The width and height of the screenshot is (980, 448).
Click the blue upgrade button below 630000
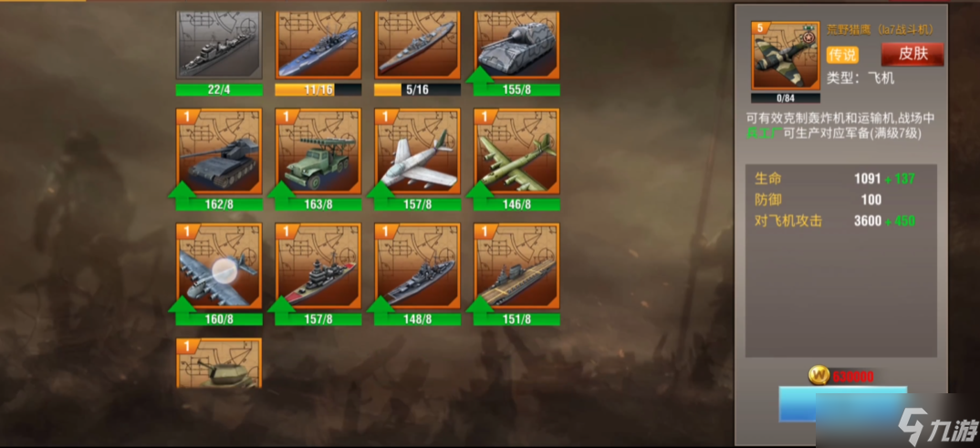[x=842, y=404]
